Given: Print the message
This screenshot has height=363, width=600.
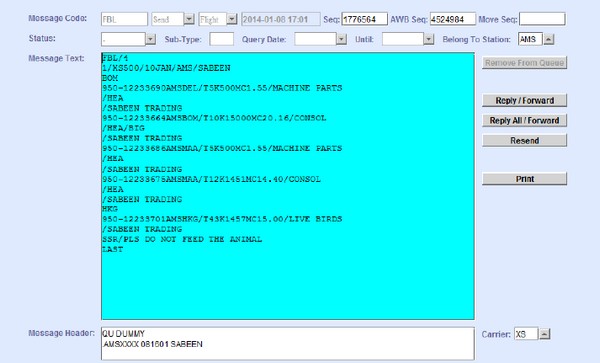Looking at the screenshot, I should 524,179.
